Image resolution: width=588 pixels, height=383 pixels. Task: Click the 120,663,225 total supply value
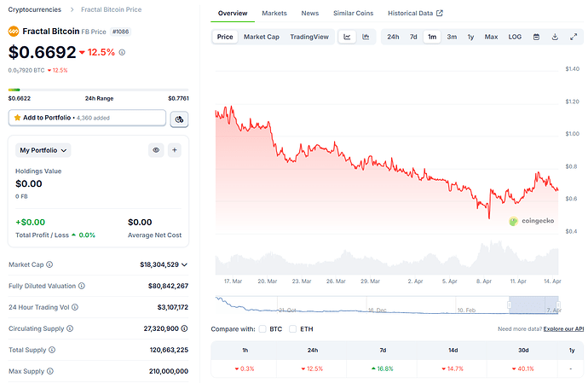point(169,350)
